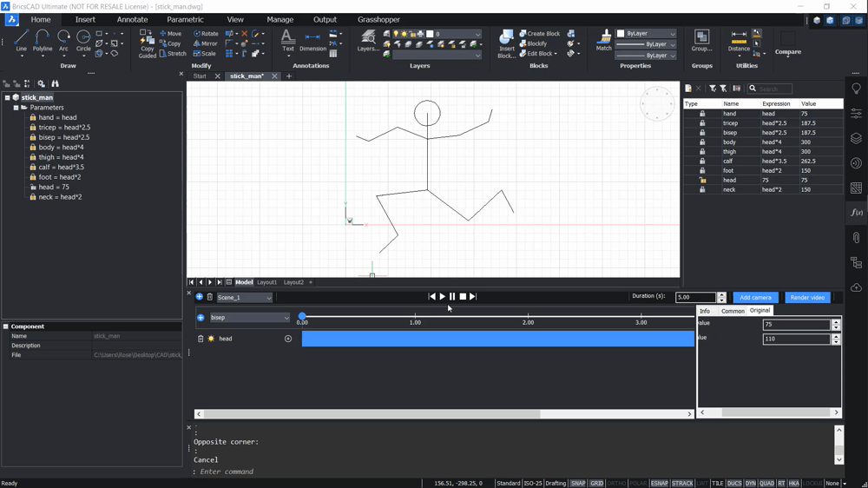Screen dimensions: 868x488
Task: Activate the Copy Guided tool
Action: point(148,43)
